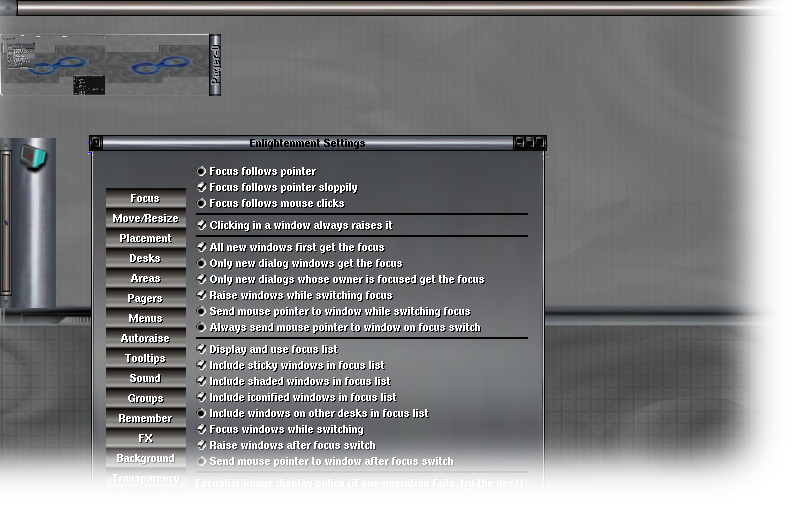Open the Remember settings tab
This screenshot has height=525, width=800.
145,418
